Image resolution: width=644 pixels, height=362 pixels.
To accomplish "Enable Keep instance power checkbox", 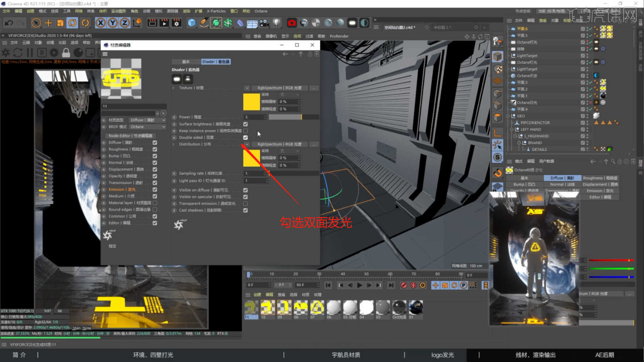I will pos(246,131).
